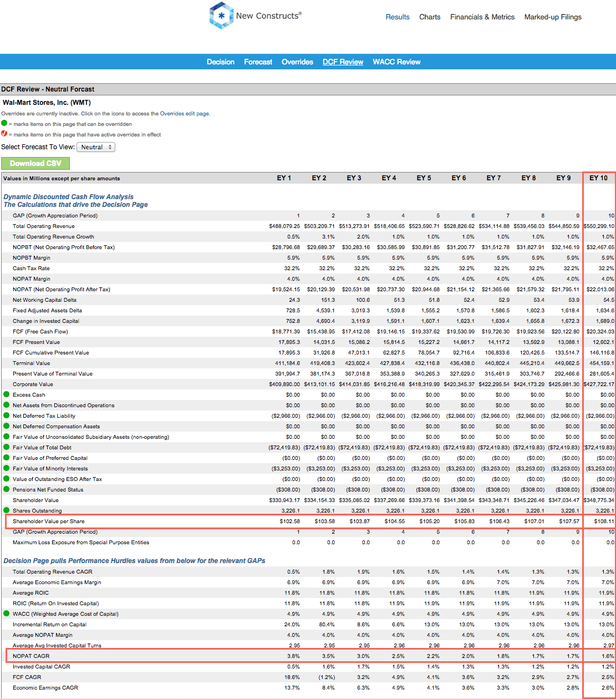Click the Corporate Value row label
This screenshot has width=616, height=699.
(33, 384)
